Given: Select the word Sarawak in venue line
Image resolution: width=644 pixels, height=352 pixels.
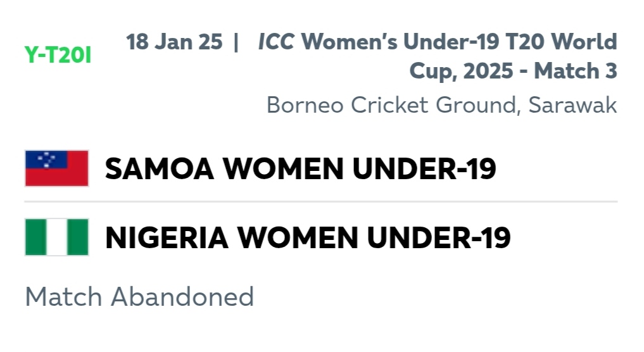Looking at the screenshot, I should tap(572, 105).
